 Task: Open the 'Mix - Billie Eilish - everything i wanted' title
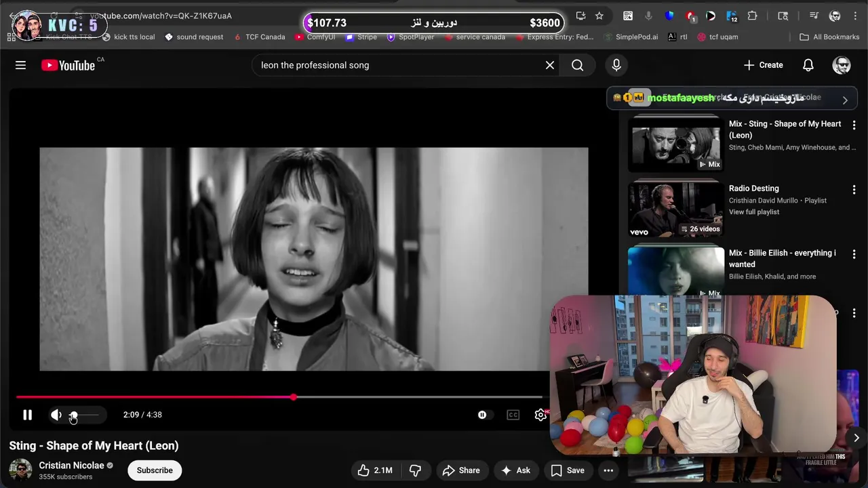(x=782, y=258)
